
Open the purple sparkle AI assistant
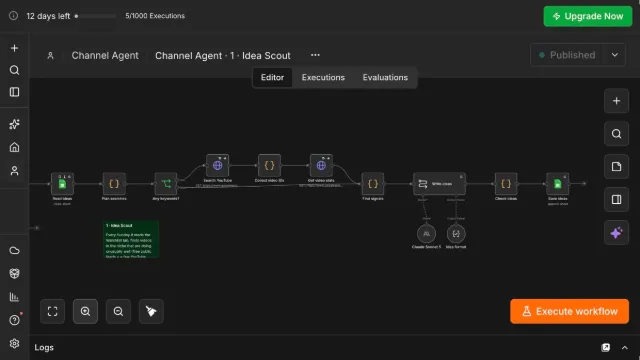tap(616, 233)
